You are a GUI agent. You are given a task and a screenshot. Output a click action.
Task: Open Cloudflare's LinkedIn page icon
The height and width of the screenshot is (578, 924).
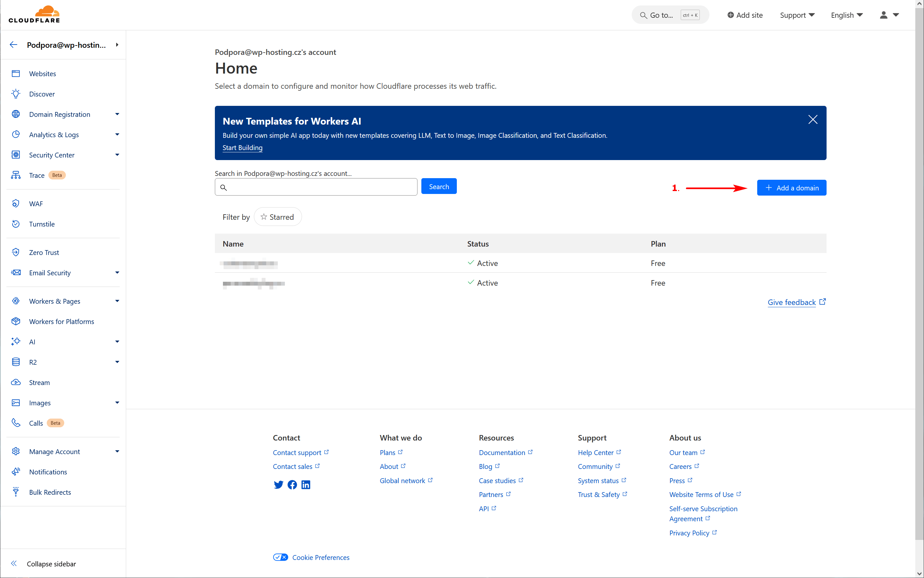pos(306,485)
